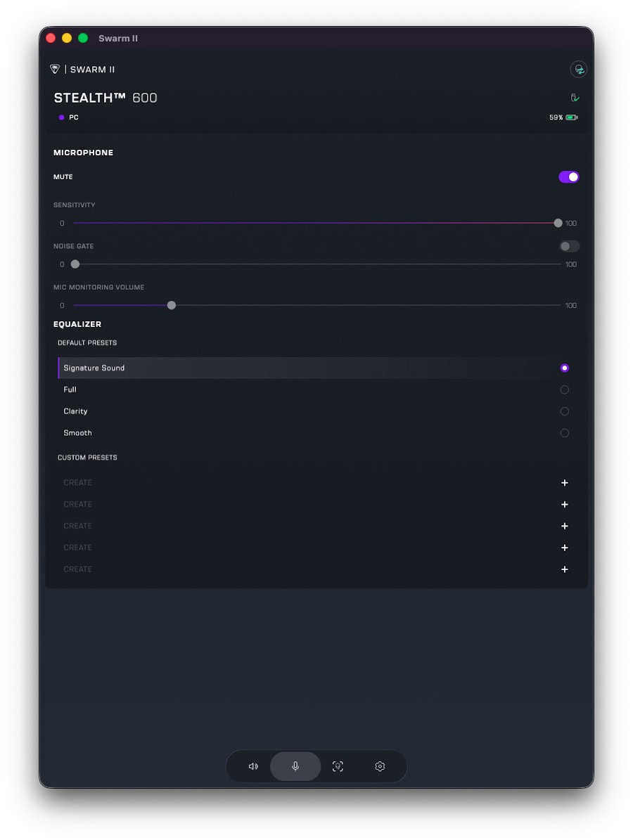Click the Smooth preset name
Viewport: 633px width, 840px height.
point(77,433)
